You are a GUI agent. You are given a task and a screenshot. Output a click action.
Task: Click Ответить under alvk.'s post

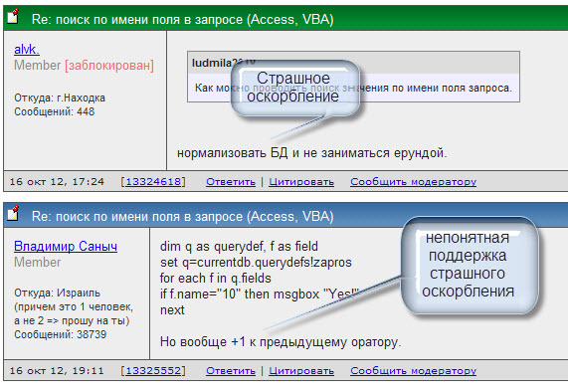[x=231, y=181]
